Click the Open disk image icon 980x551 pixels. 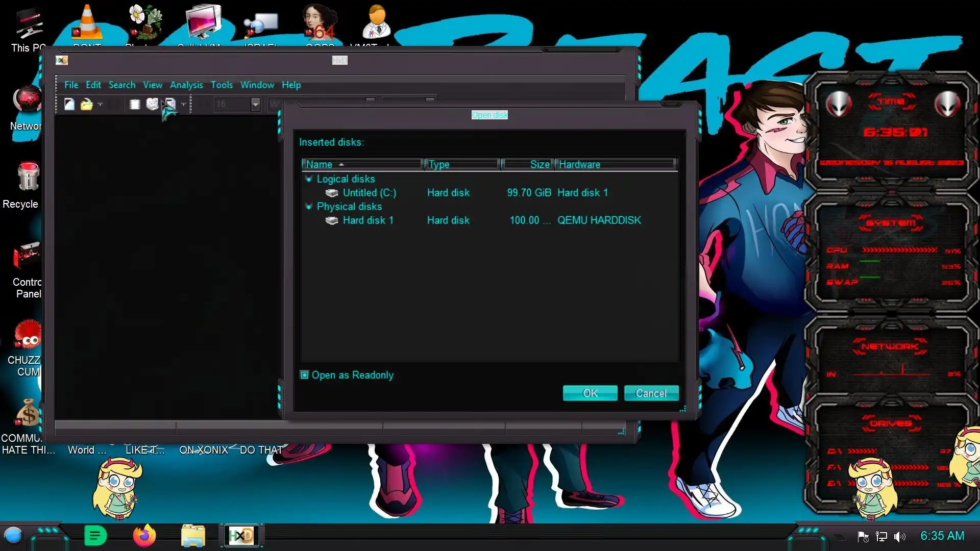tap(170, 104)
